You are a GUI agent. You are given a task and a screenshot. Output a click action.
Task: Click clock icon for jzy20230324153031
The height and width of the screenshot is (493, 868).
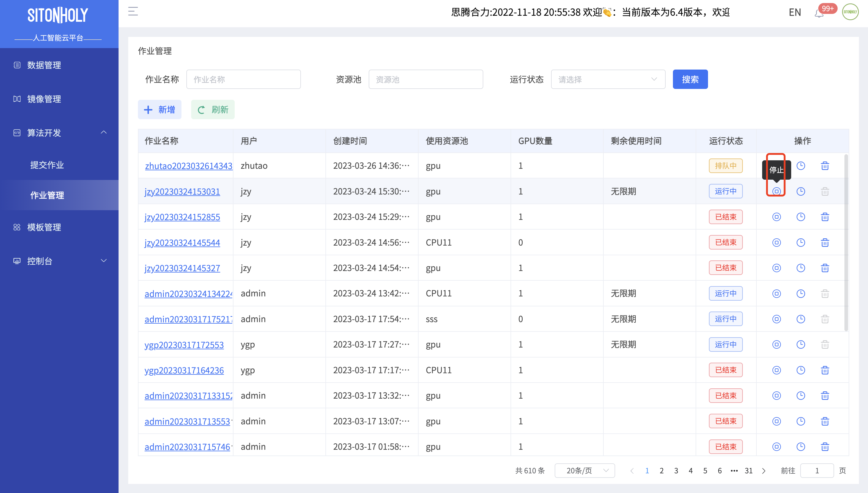801,191
